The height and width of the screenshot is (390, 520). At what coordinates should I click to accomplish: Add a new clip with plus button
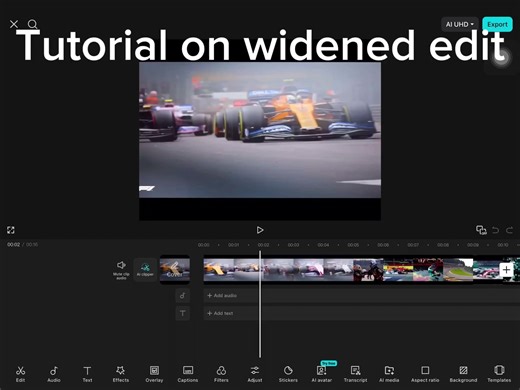coord(506,269)
